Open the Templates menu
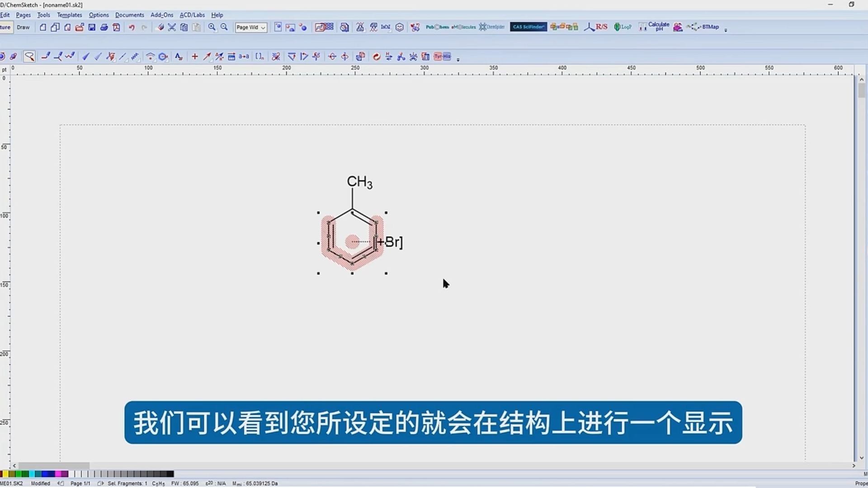Screen dimensions: 868x488 (69, 15)
